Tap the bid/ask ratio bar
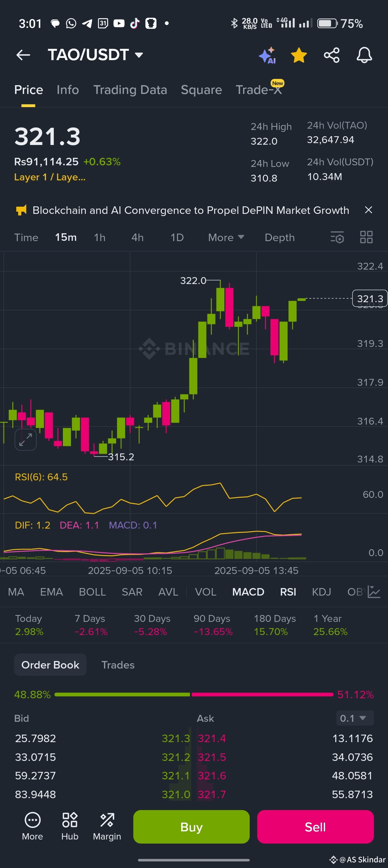This screenshot has width=388, height=868. pos(194,695)
